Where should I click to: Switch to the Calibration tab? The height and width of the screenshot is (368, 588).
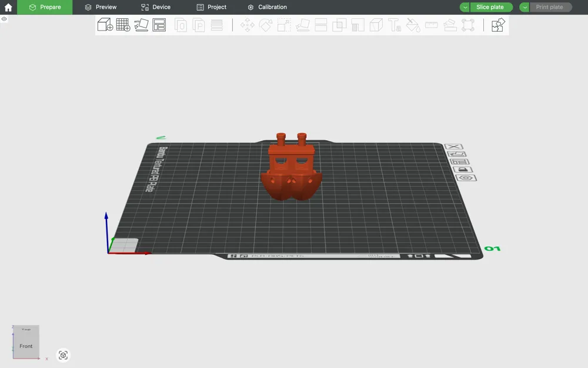pos(267,7)
